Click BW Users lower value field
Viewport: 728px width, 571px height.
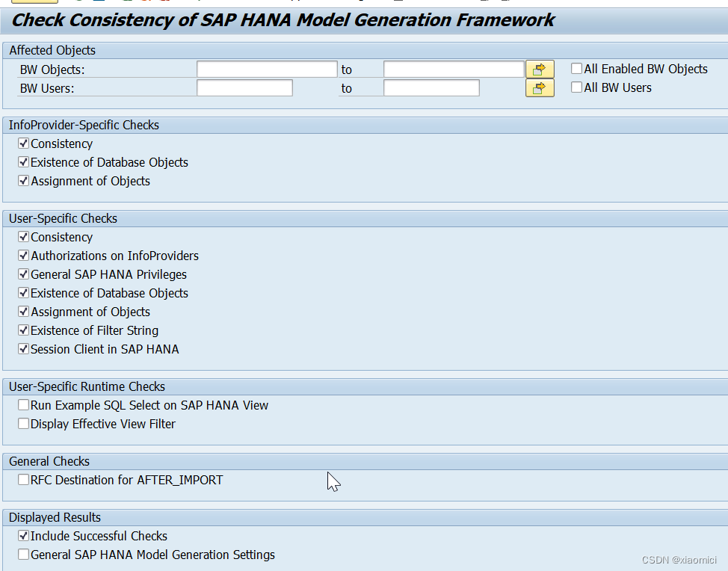tap(244, 87)
